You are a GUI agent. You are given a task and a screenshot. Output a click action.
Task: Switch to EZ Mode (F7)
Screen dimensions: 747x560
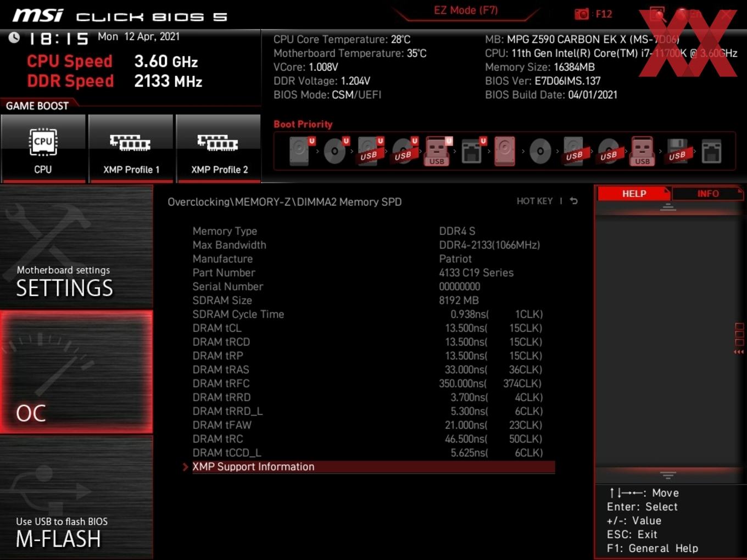pyautogui.click(x=466, y=10)
